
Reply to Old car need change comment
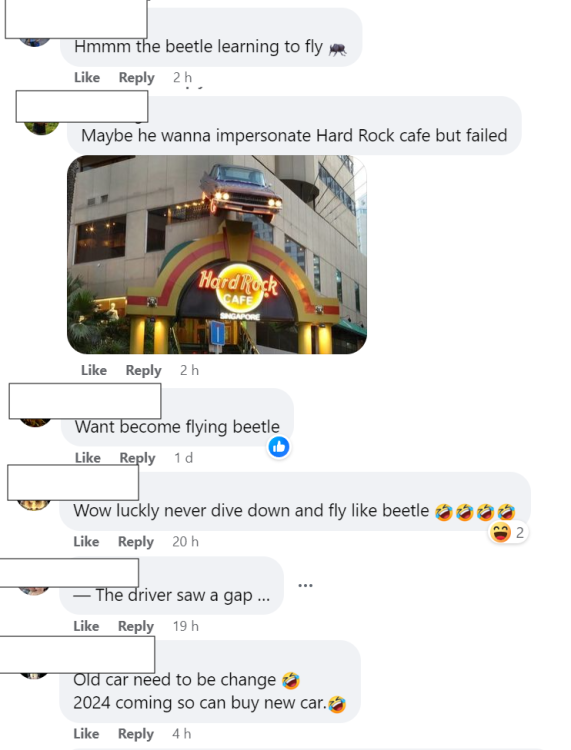coord(136,733)
